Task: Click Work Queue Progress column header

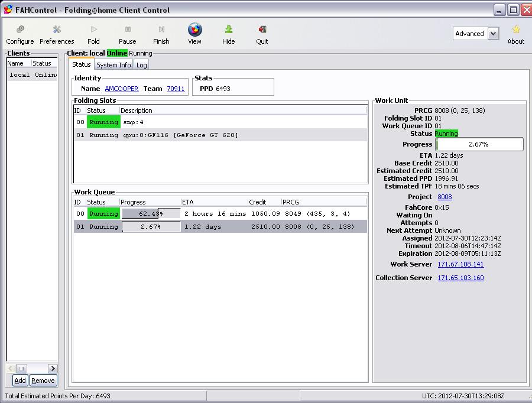Action: [150, 202]
